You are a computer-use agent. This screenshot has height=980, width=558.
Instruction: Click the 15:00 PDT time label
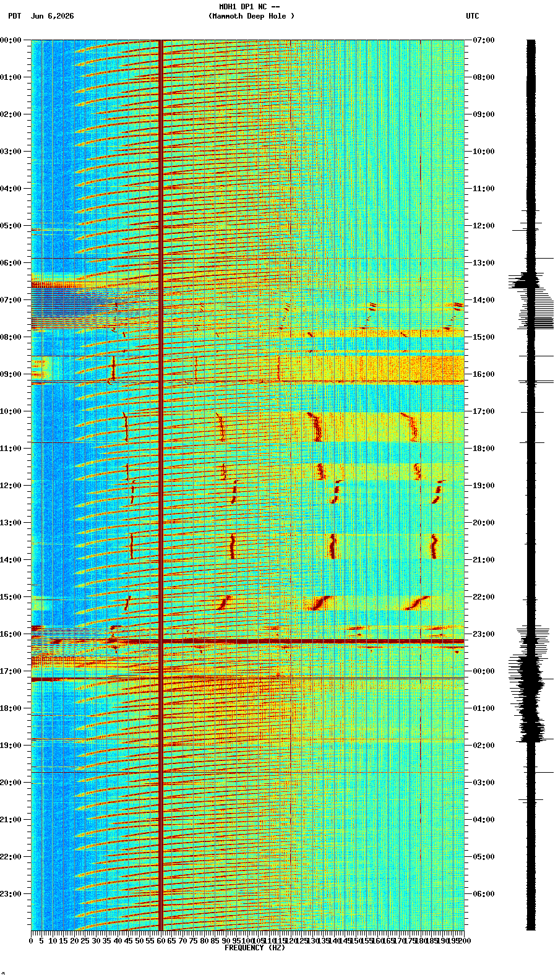click(11, 597)
